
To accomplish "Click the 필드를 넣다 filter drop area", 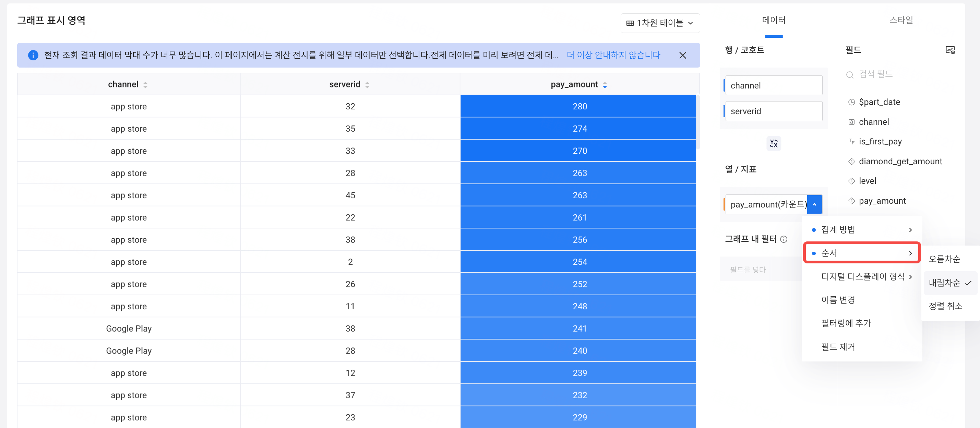I will pyautogui.click(x=761, y=270).
